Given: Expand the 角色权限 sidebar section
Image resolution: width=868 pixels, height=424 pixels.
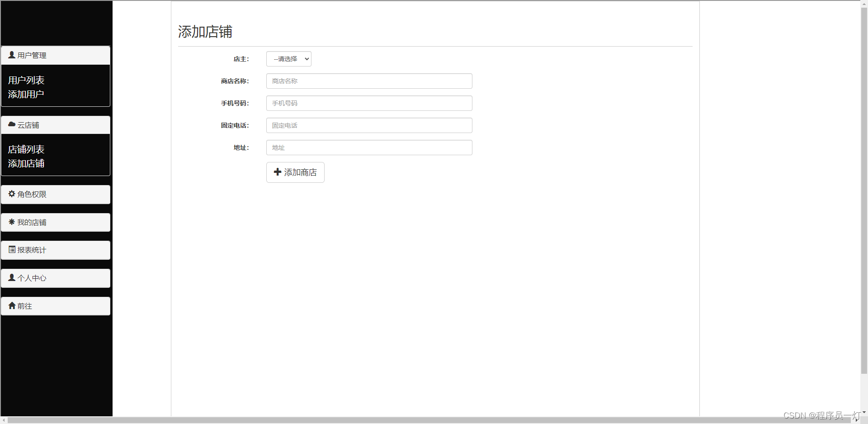Looking at the screenshot, I should point(56,194).
